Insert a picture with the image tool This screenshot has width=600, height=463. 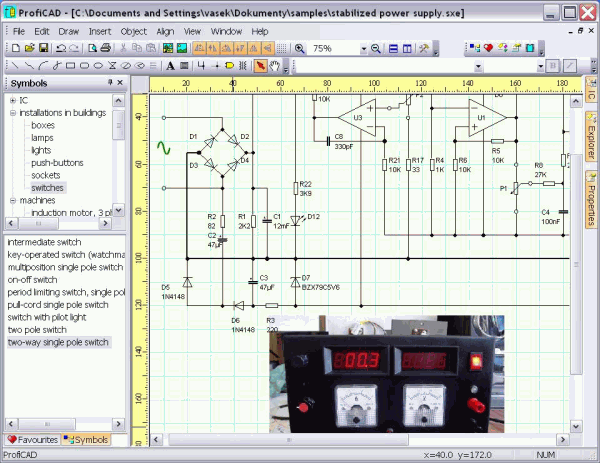[x=184, y=66]
